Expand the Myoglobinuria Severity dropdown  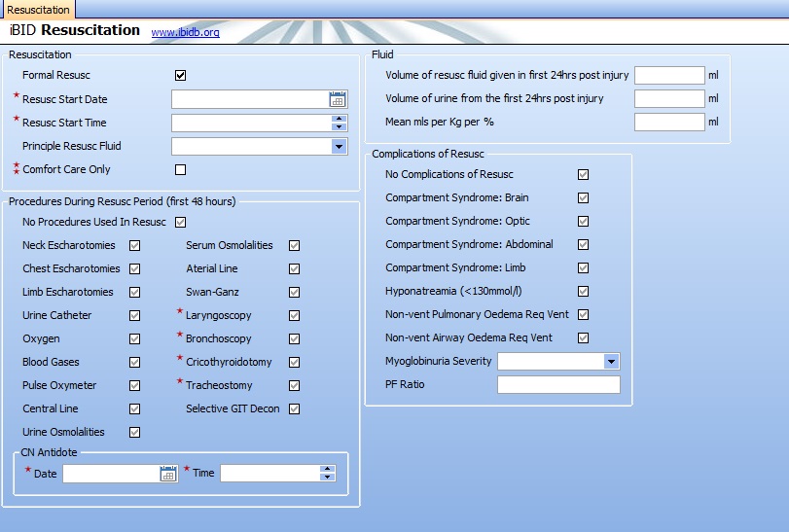point(611,362)
